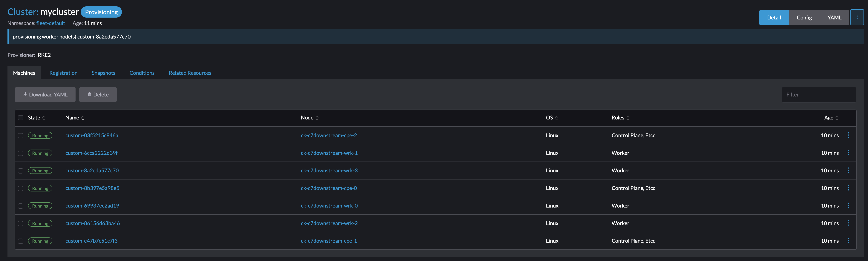The height and width of the screenshot is (261, 868).
Task: Open row actions for custom-e47b7c51c7f3
Action: (x=848, y=241)
